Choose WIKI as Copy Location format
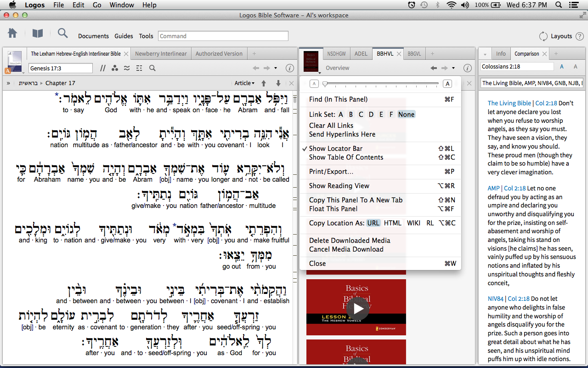The height and width of the screenshot is (368, 588). coord(413,223)
